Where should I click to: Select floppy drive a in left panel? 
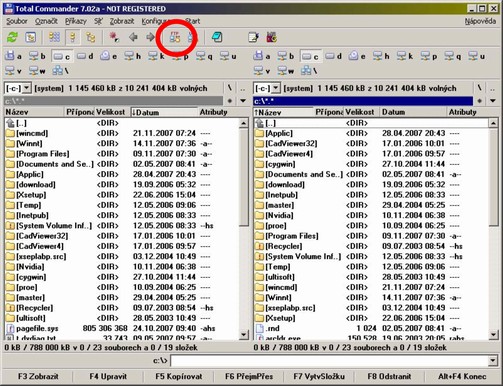point(14,56)
